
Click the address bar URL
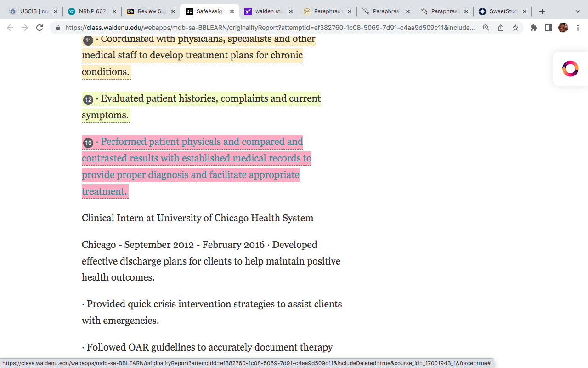pos(270,28)
